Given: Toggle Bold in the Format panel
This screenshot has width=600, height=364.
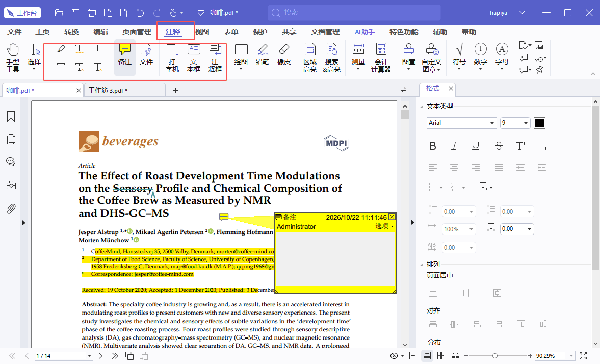Looking at the screenshot, I should (x=433, y=146).
